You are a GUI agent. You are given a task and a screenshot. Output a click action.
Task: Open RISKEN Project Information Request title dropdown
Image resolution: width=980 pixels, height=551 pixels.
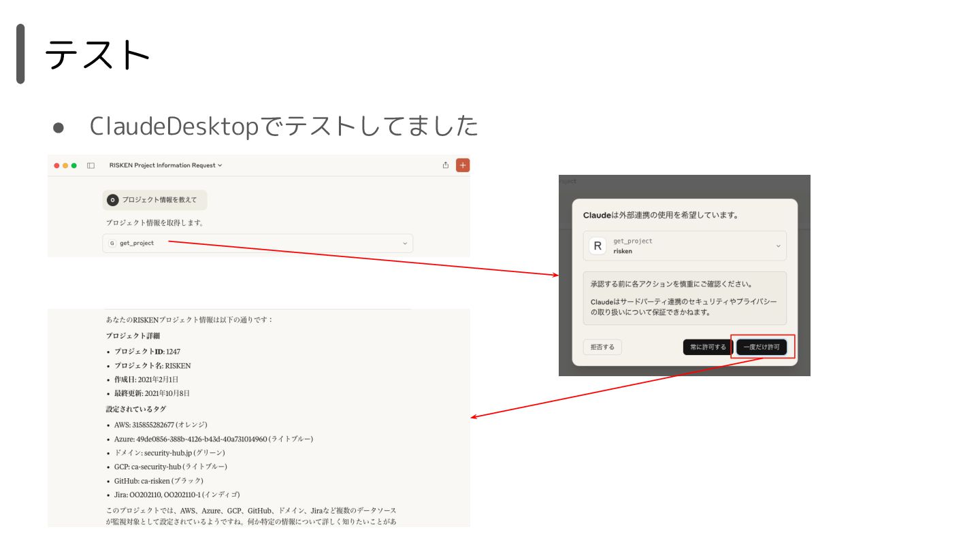(x=165, y=165)
